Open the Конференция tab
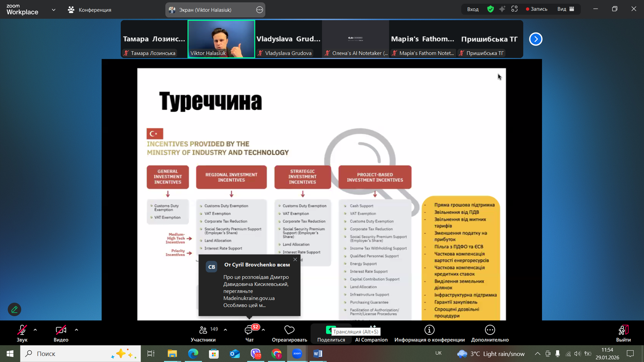 click(90, 10)
